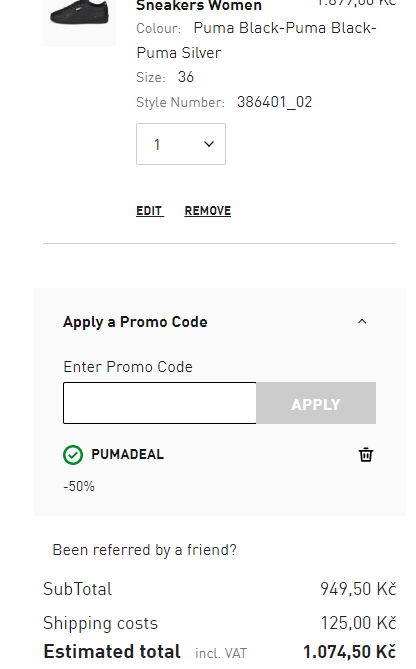This screenshot has height=669, width=416.
Task: Click the green checkmark beside PUMADEAL
Action: click(x=73, y=455)
